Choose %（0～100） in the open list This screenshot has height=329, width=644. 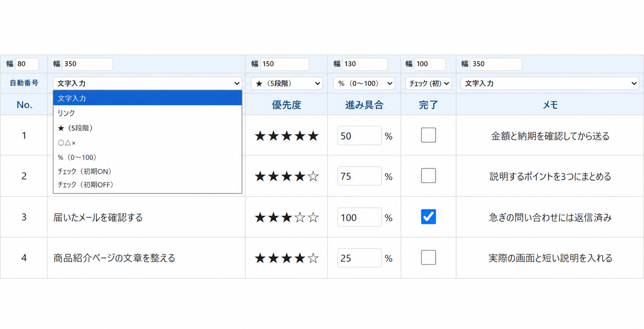pyautogui.click(x=147, y=157)
